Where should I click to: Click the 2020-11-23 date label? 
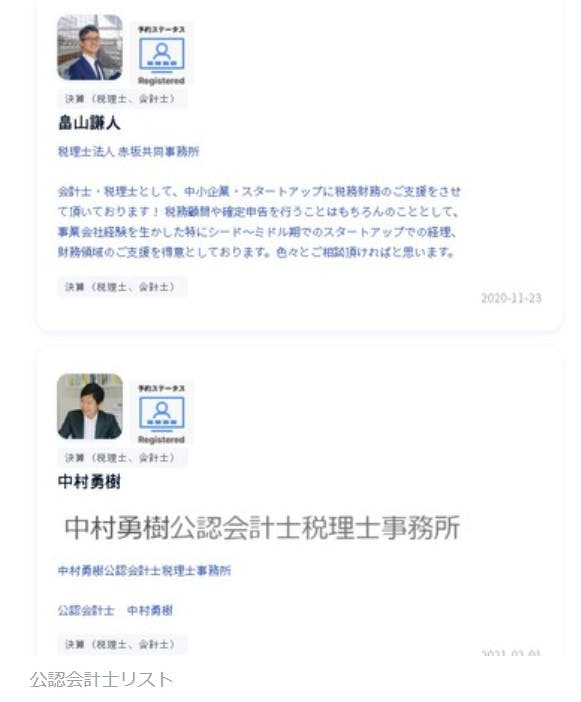coord(511,298)
